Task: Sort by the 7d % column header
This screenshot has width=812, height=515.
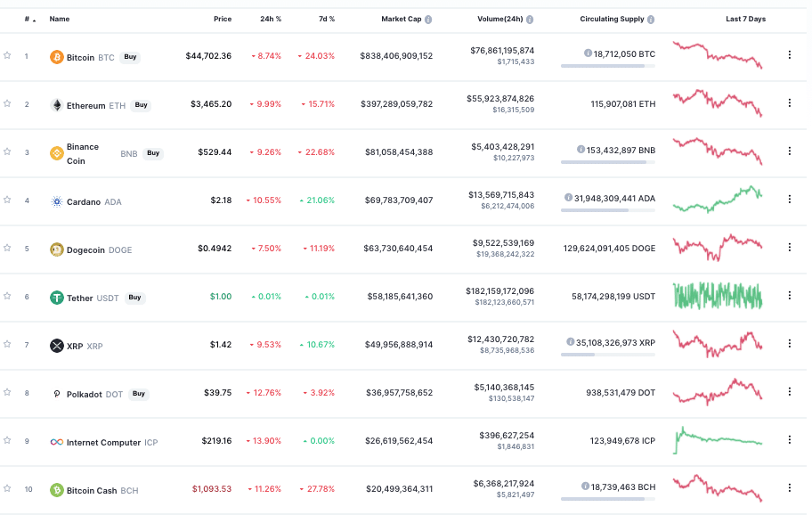Action: click(x=326, y=19)
